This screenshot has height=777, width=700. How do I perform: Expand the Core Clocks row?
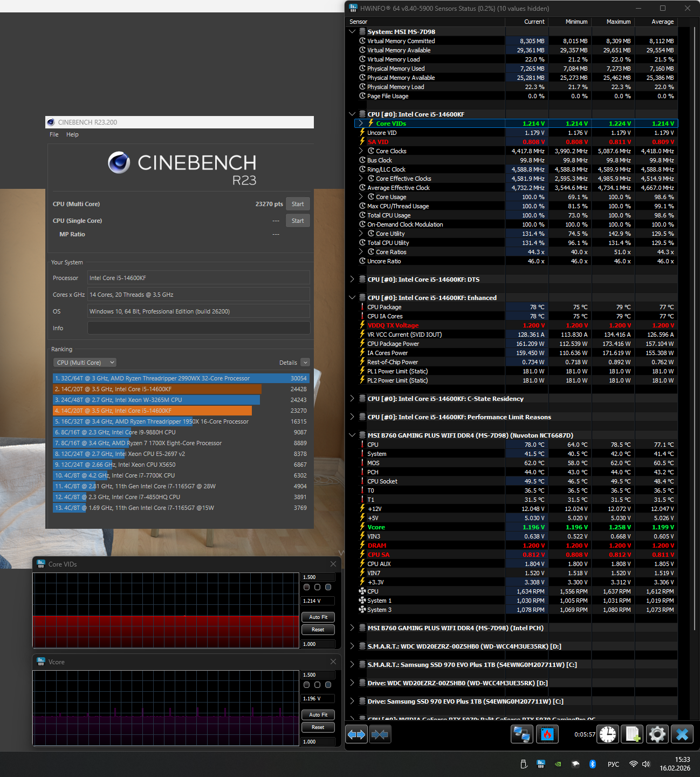(361, 151)
